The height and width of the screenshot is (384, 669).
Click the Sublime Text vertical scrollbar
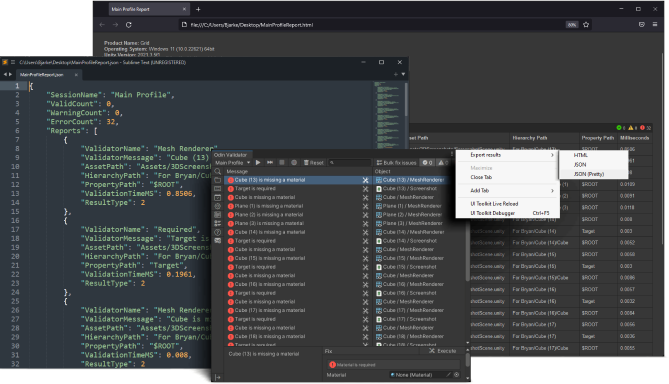[406, 100]
